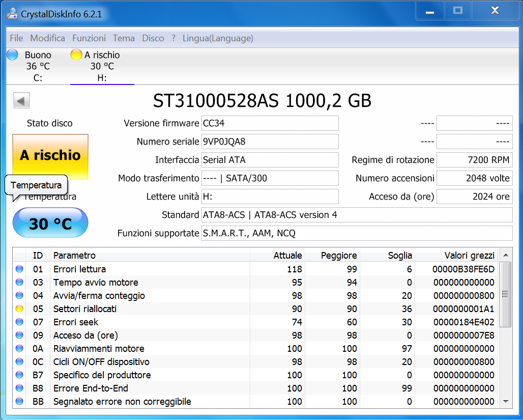Select the C: drive tab (Buono)
The image size is (523, 420).
tap(37, 66)
